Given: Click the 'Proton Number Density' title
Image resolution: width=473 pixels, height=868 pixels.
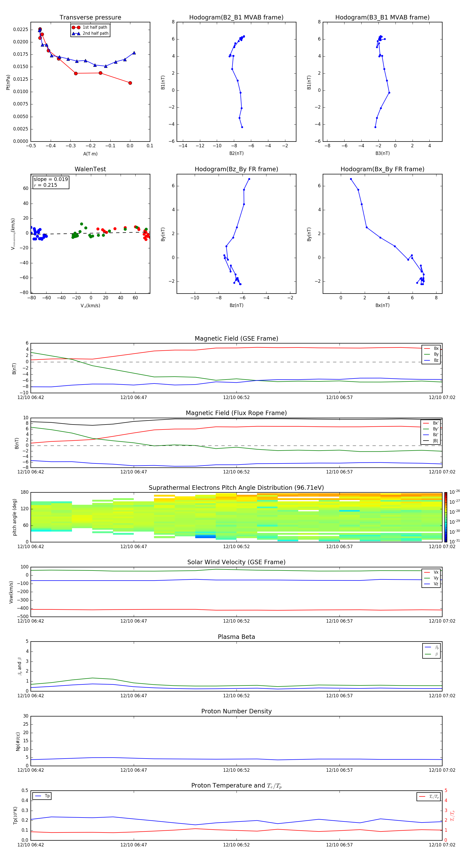Looking at the screenshot, I should 236,711.
